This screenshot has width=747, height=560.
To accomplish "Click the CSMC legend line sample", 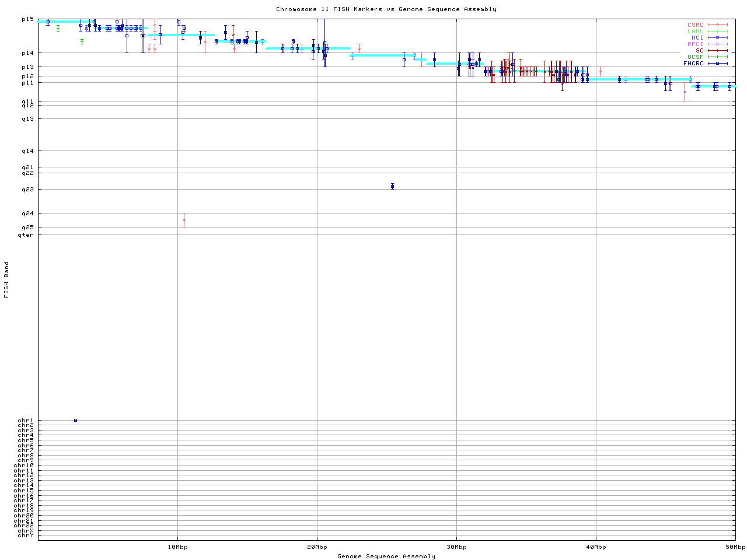I will tap(717, 25).
